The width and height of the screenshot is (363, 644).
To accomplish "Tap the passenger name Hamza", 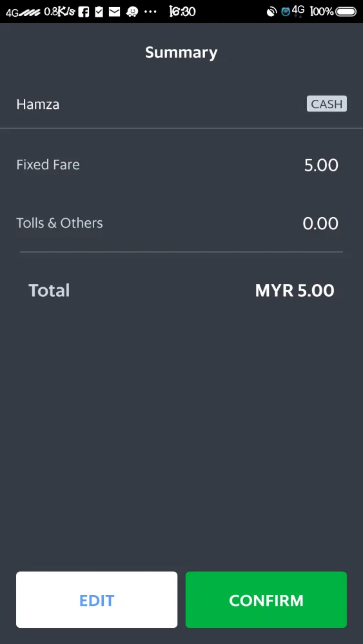I will pos(38,104).
